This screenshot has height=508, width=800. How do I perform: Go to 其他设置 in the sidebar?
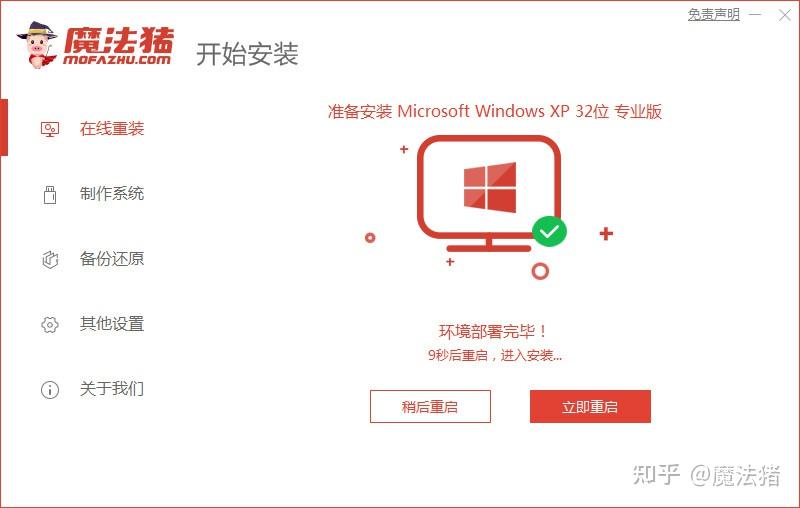(x=112, y=324)
